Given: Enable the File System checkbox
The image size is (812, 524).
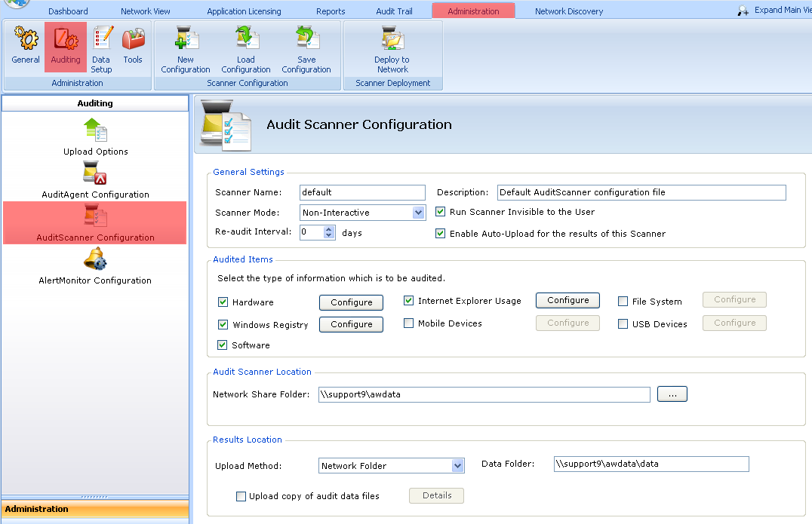Looking at the screenshot, I should pyautogui.click(x=623, y=302).
